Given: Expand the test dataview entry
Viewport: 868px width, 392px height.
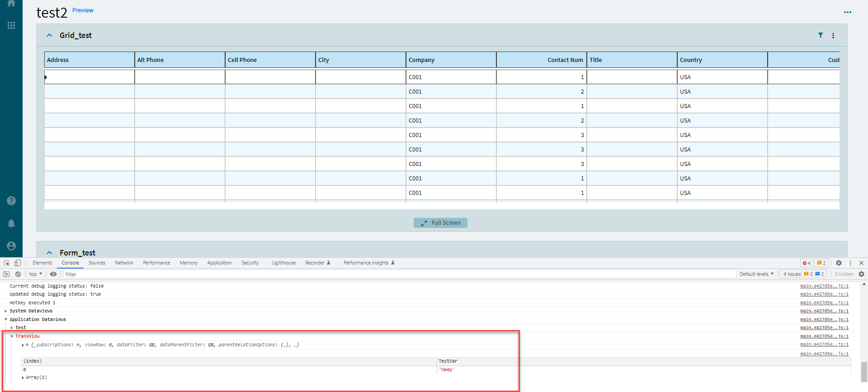Looking at the screenshot, I should pyautogui.click(x=12, y=328).
